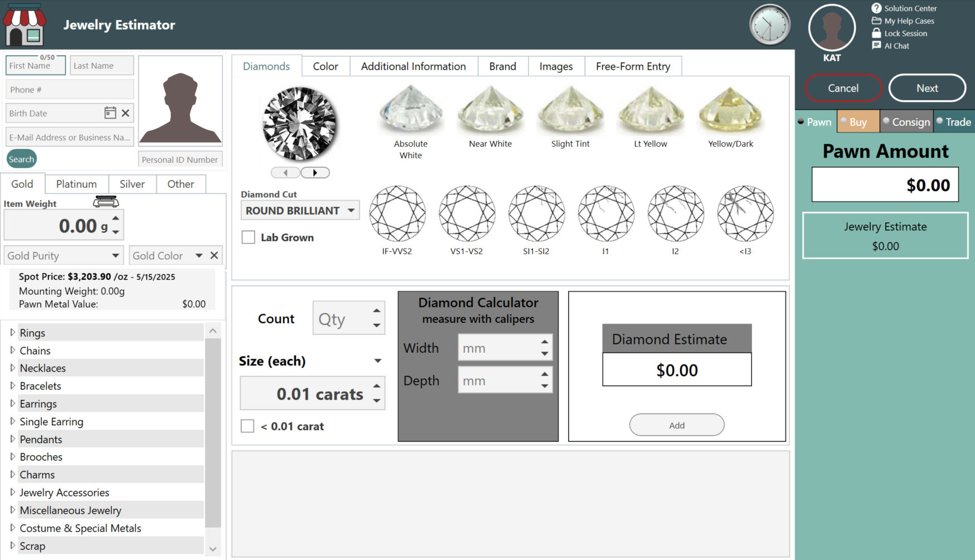Add the diamond estimate
The width and height of the screenshot is (975, 560).
(677, 425)
